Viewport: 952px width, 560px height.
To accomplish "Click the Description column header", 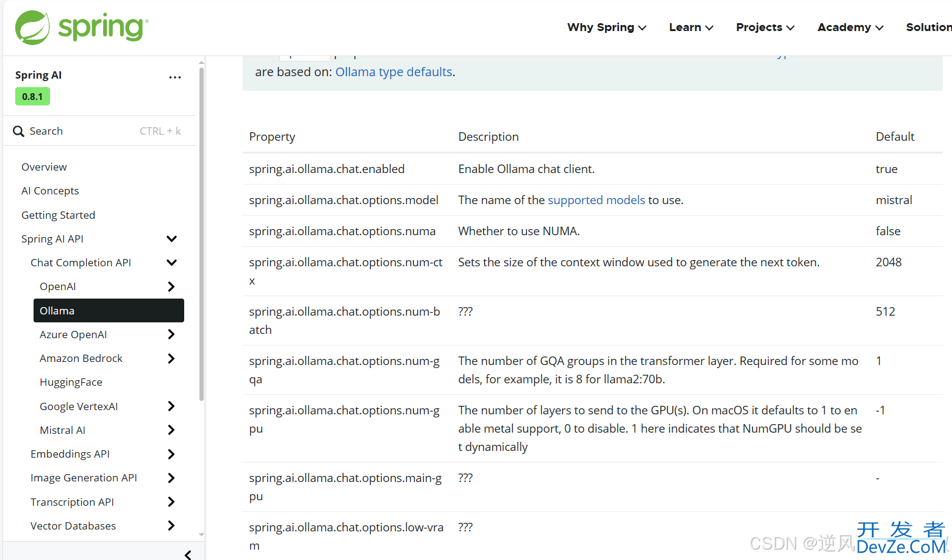I will (489, 136).
